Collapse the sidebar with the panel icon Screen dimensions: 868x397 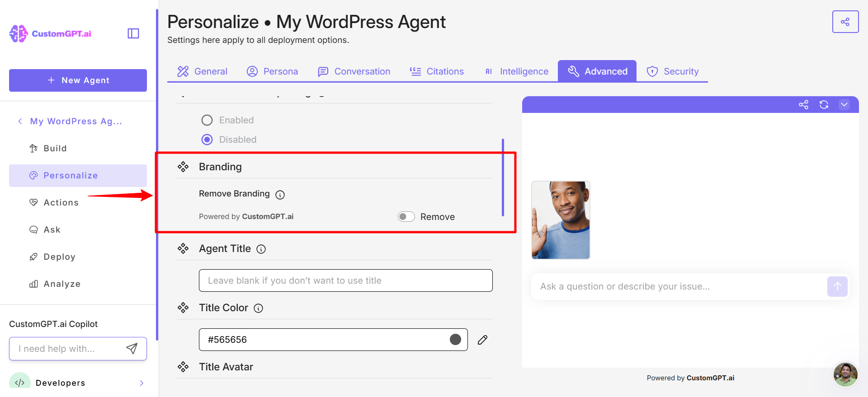(133, 33)
